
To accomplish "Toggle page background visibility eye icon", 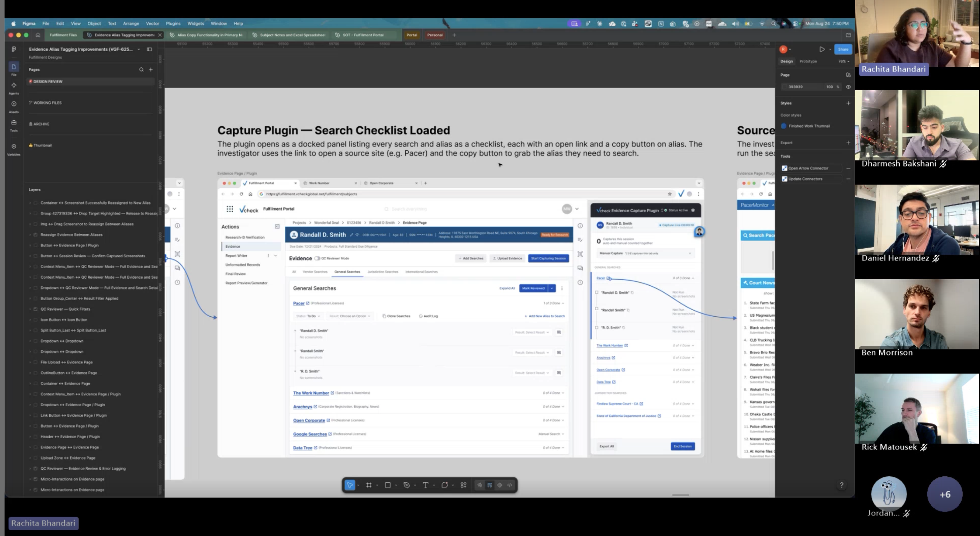I will click(x=848, y=87).
